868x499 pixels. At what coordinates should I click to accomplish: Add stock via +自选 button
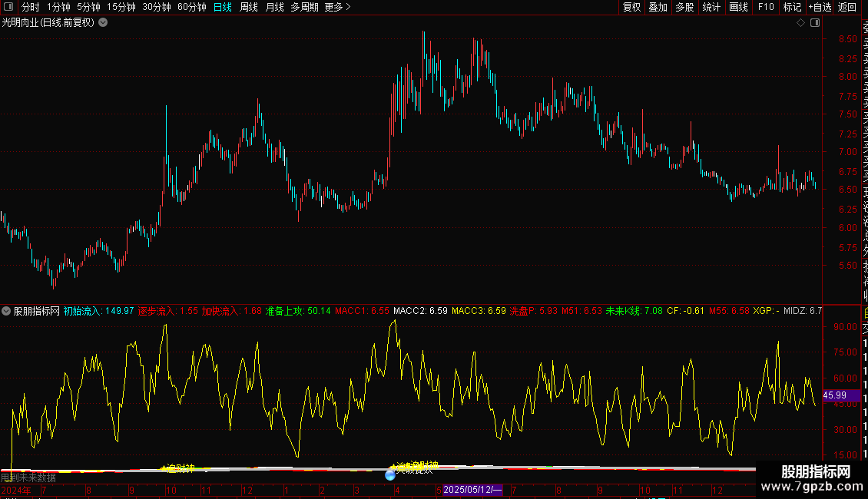click(x=820, y=7)
